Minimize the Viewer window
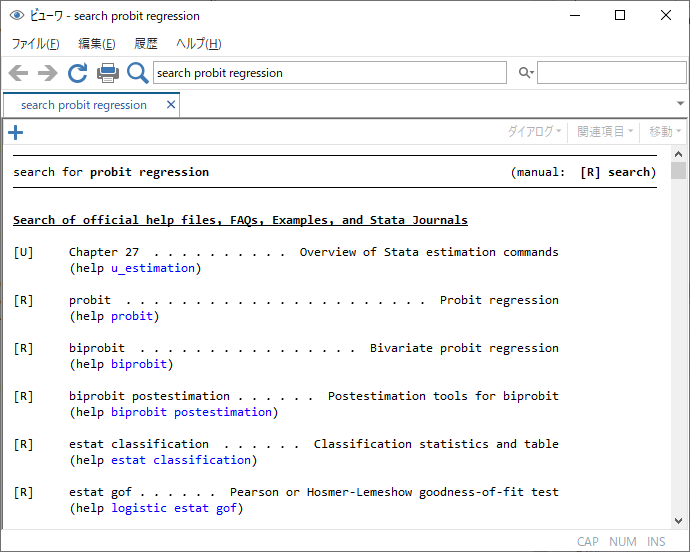The width and height of the screenshot is (690, 552). (x=575, y=15)
